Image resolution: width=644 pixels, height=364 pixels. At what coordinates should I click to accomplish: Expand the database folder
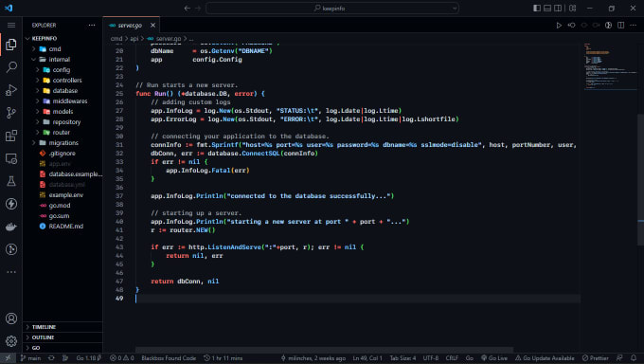tap(63, 90)
